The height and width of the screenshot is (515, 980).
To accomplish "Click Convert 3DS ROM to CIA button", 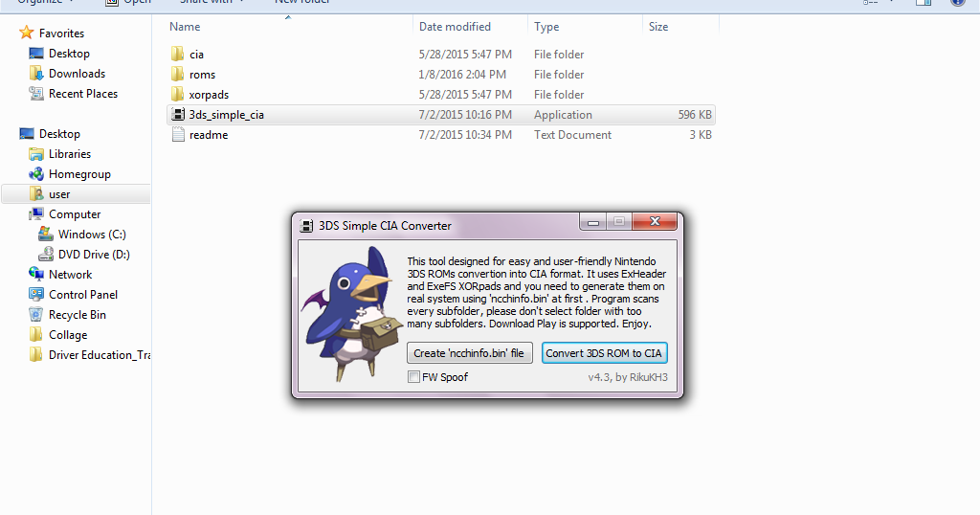I will [x=605, y=353].
